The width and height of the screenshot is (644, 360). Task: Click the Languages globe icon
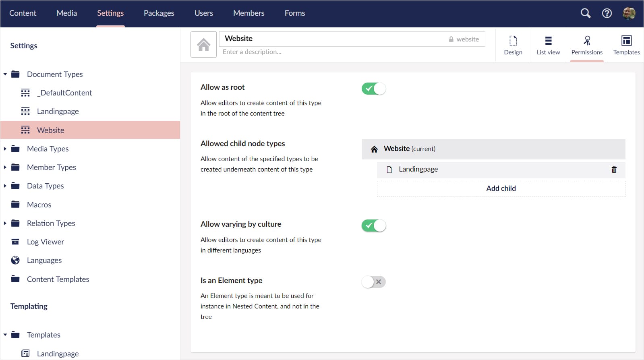[15, 261]
